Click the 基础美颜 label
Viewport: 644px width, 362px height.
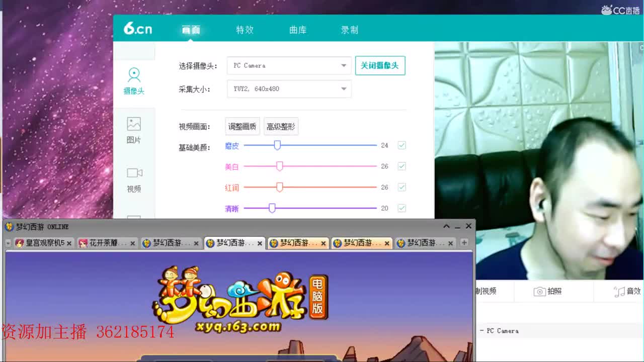(x=194, y=148)
